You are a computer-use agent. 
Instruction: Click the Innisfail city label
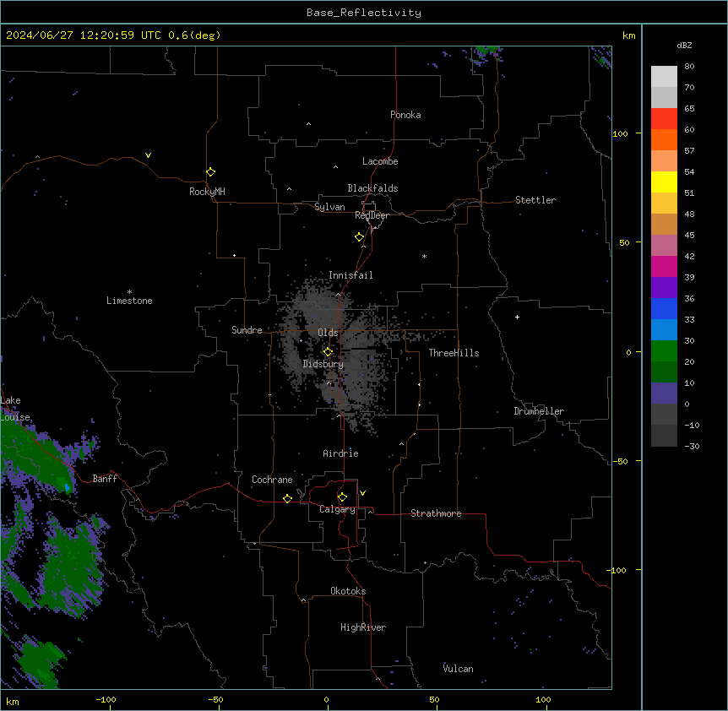tap(350, 275)
